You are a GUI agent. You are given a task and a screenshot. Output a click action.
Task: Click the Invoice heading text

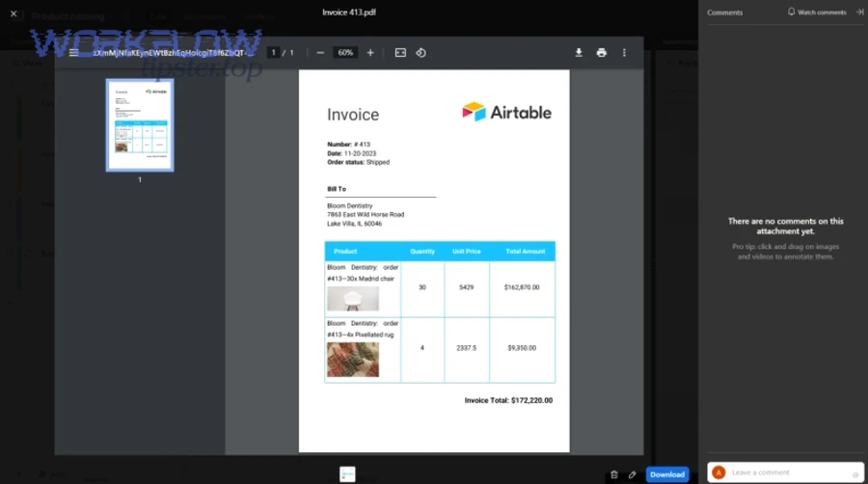353,115
